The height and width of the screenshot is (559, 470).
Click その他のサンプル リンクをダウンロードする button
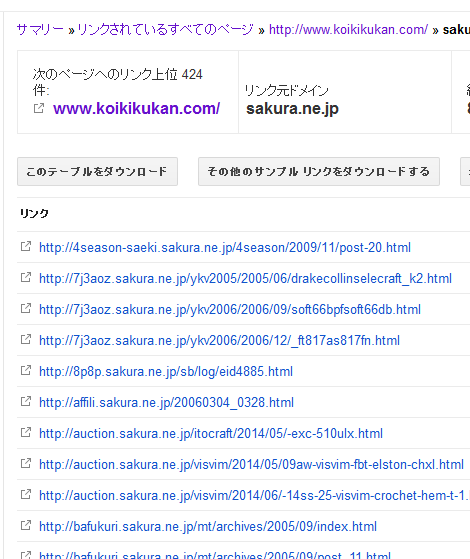tap(319, 171)
